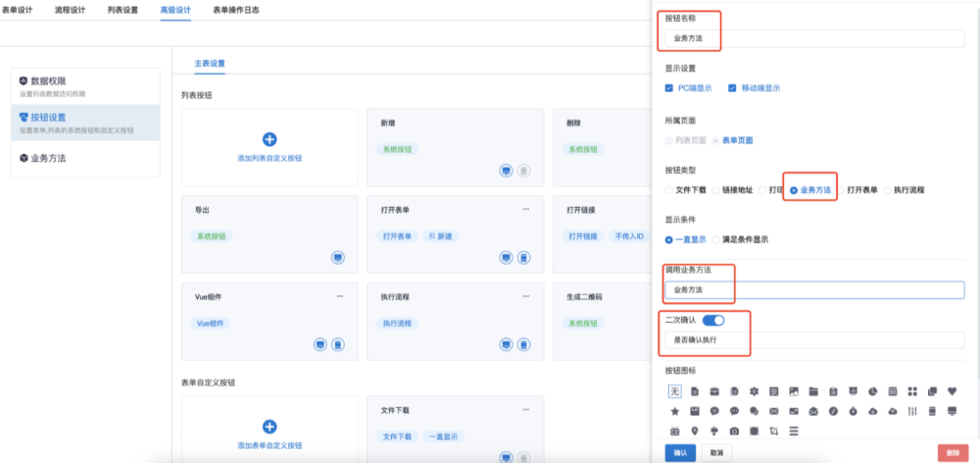This screenshot has height=463, width=980.
Task: Choose the star icon in 按钮图标
Action: pyautogui.click(x=674, y=410)
